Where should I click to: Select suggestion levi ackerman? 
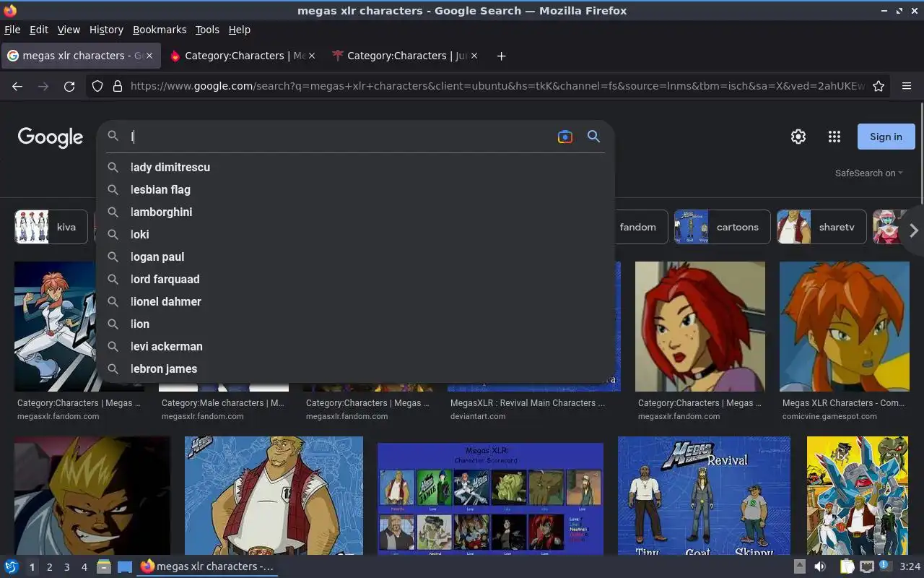tap(355, 346)
